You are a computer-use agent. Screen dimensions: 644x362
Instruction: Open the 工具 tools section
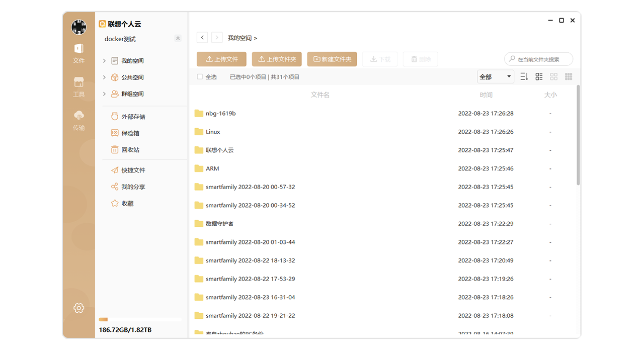(x=78, y=87)
